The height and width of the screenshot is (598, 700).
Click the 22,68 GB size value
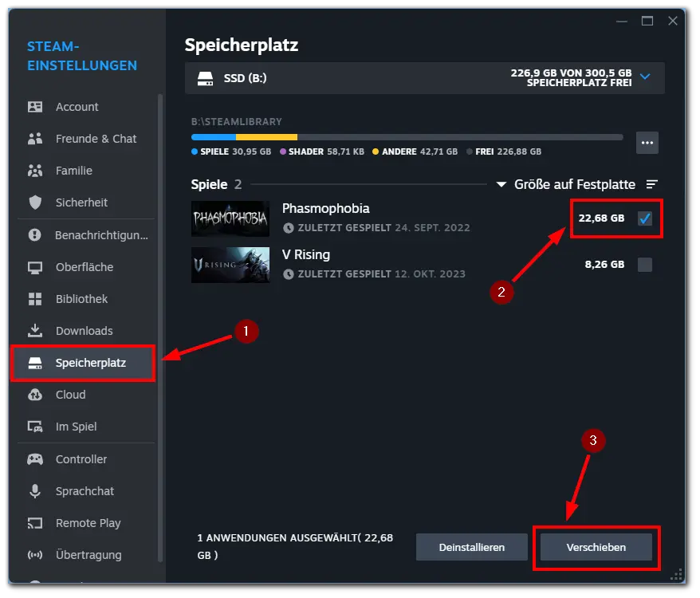pyautogui.click(x=601, y=218)
